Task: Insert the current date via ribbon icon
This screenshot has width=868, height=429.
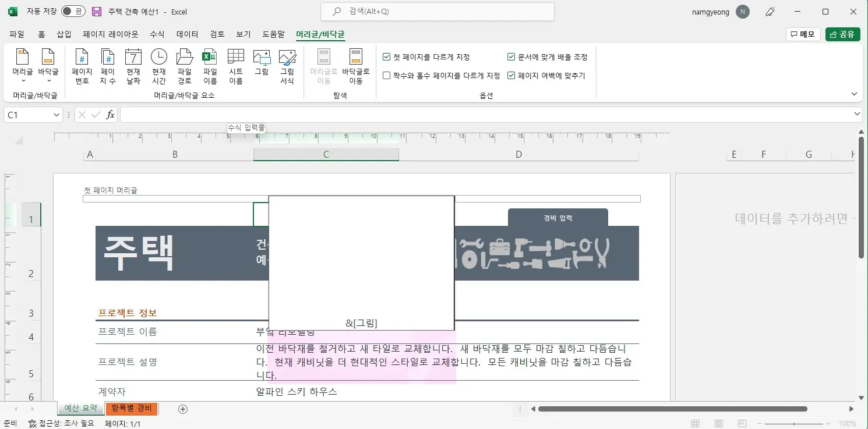Action: coord(133,64)
